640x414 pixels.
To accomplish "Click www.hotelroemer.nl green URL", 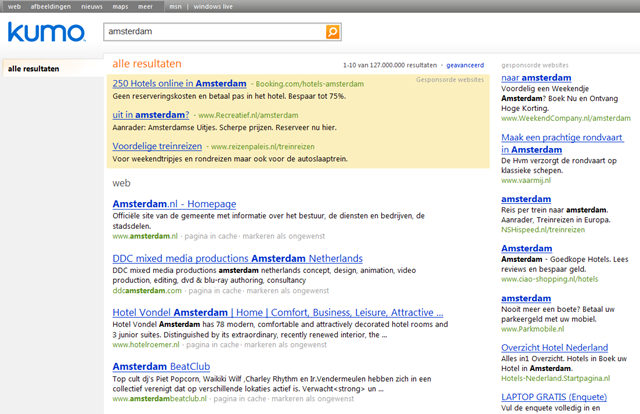I will point(146,345).
